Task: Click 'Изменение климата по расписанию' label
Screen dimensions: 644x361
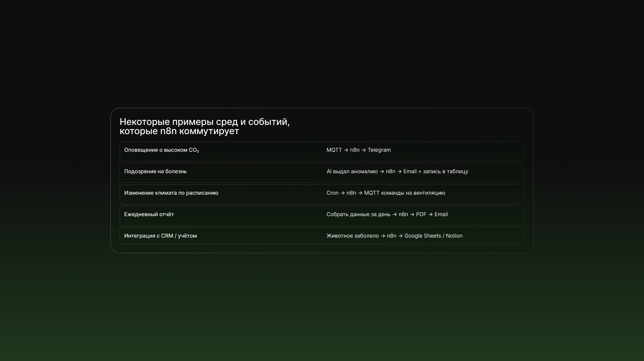Action: point(171,193)
